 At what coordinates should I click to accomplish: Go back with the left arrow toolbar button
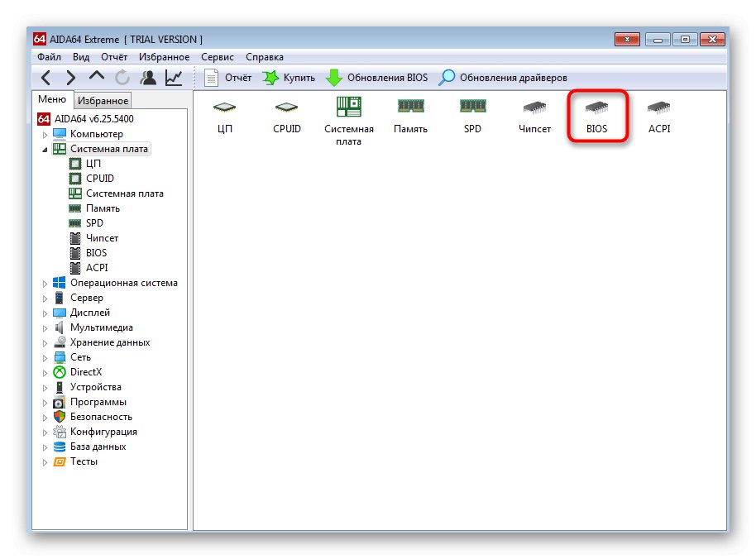(x=45, y=77)
